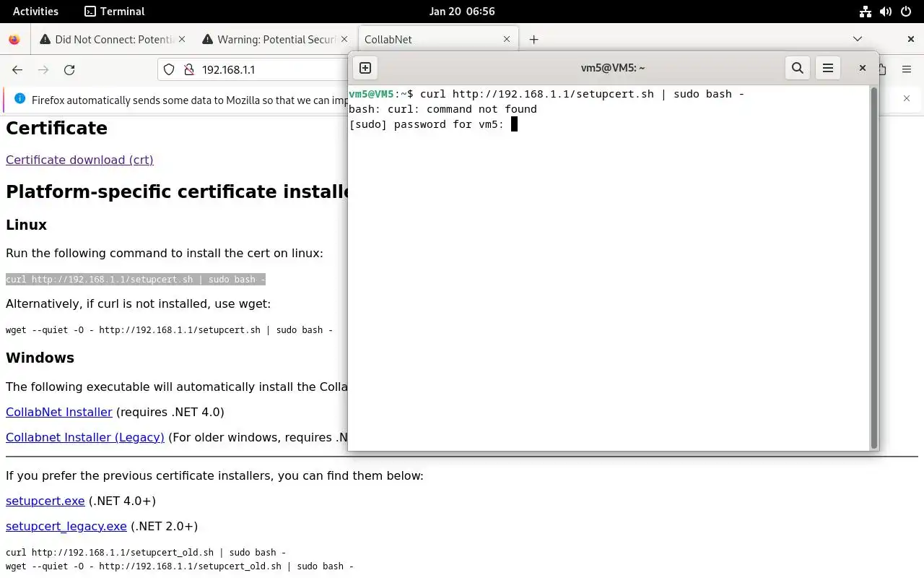Click the CollabNet Installer link

pos(59,412)
